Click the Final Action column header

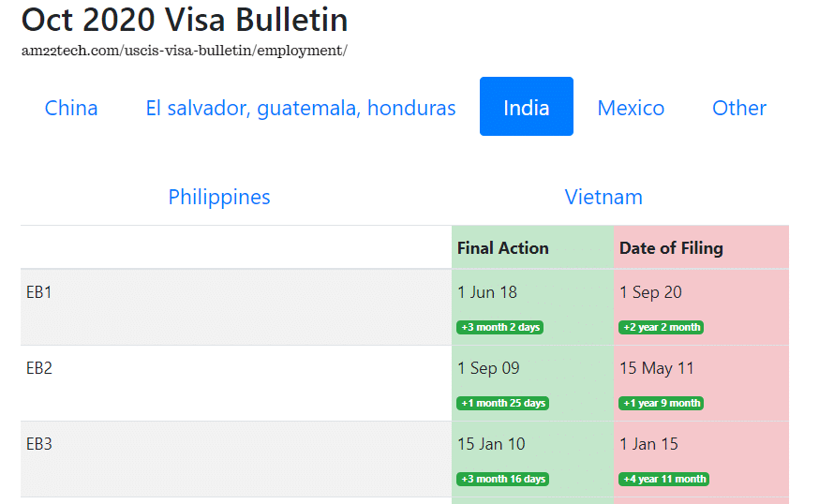pos(502,248)
